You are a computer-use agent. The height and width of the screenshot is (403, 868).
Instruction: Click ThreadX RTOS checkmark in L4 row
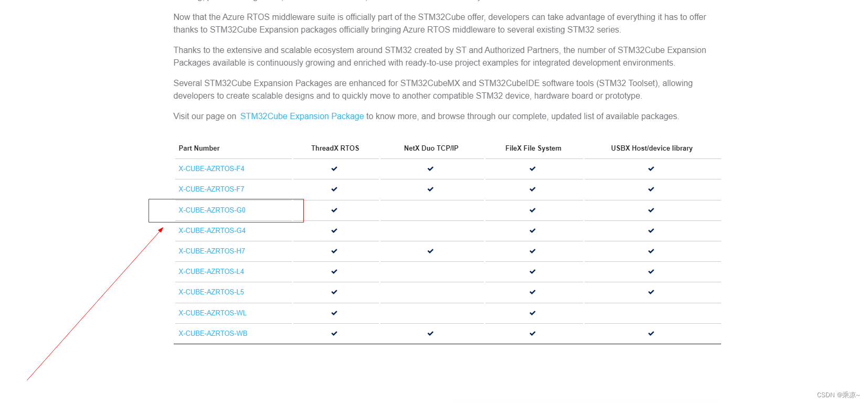[334, 271]
